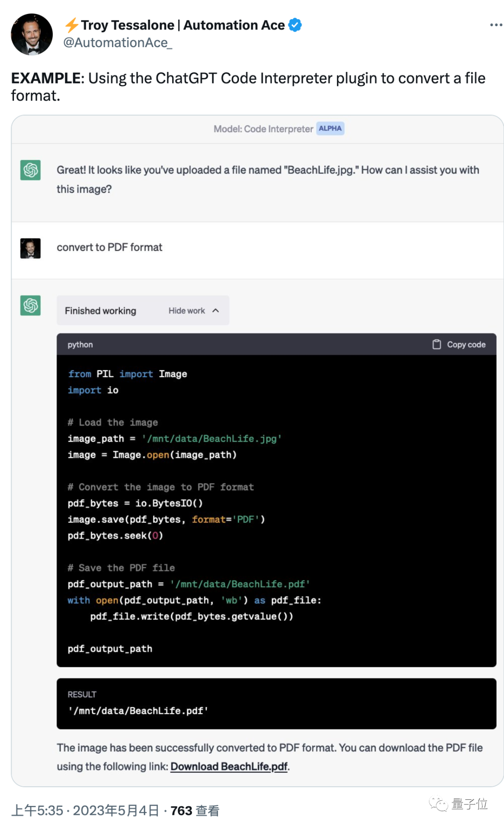Click the ChatGPT logo beside the first message
This screenshot has height=826, width=504.
click(x=30, y=171)
